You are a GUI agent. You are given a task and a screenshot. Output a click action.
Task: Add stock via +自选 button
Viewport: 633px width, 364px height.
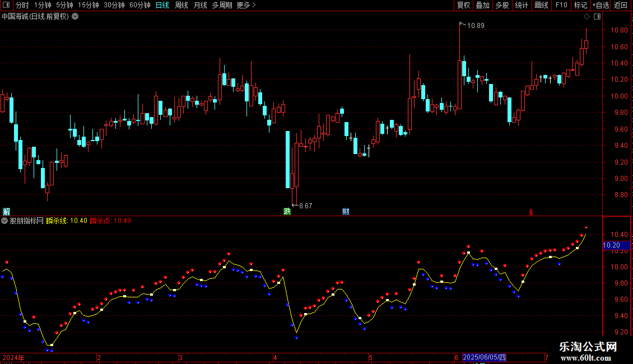tap(601, 5)
